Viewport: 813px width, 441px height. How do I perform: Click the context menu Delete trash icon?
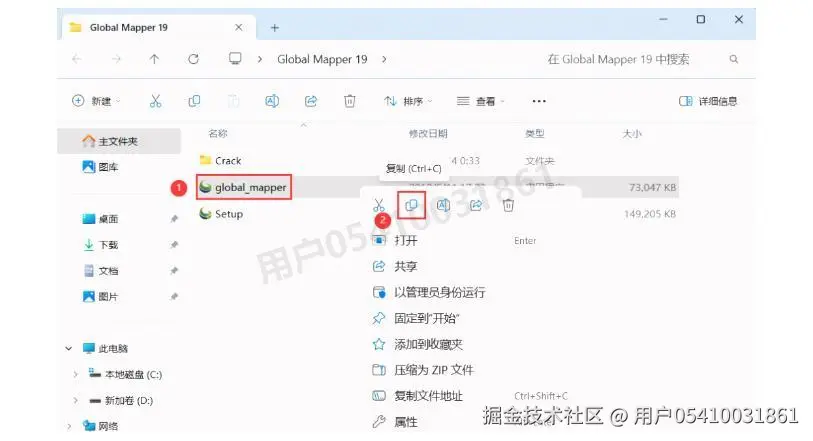(508, 205)
